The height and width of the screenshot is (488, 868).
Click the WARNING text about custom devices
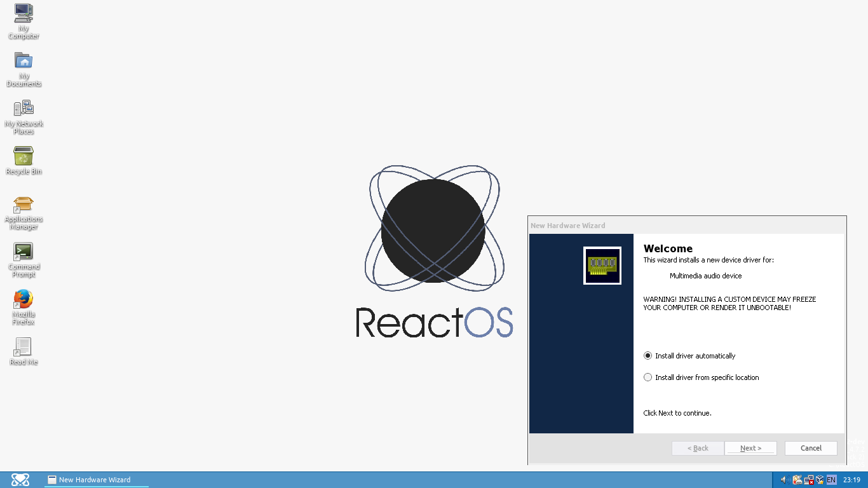[x=729, y=303]
